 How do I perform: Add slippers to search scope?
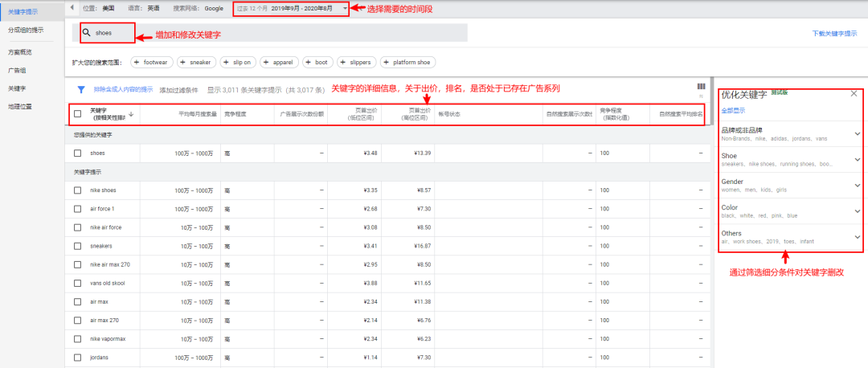click(x=357, y=63)
